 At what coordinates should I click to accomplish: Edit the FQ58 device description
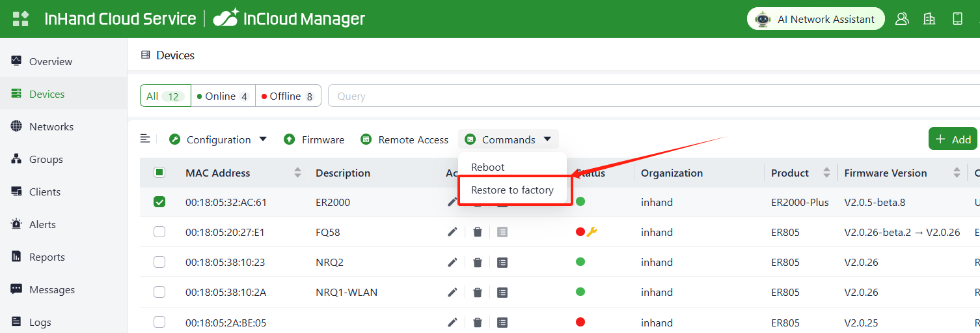[x=452, y=232]
